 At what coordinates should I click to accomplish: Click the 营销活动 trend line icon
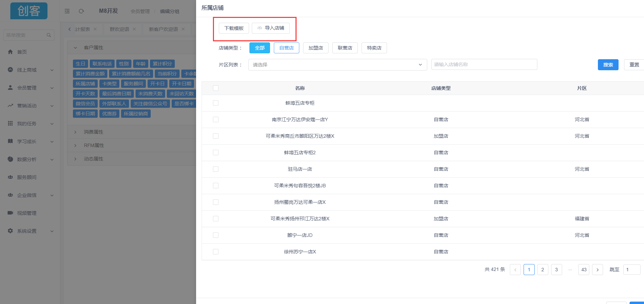pos(10,105)
